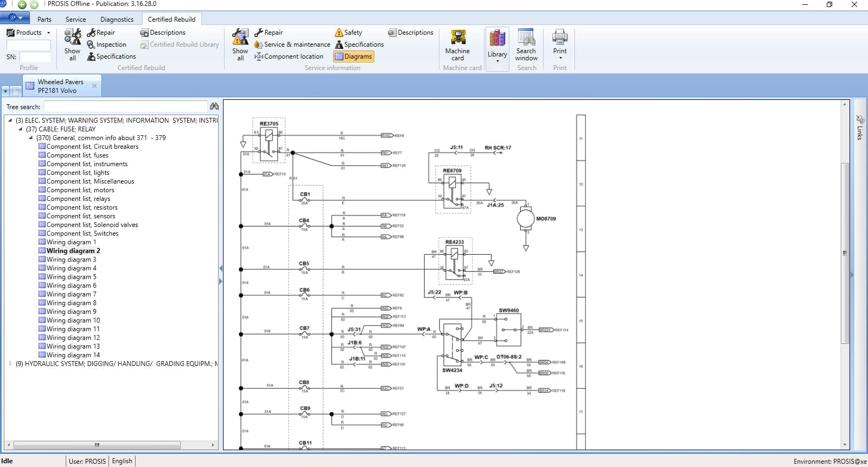Open Component location
Screen dimensions: 868x467
point(289,56)
